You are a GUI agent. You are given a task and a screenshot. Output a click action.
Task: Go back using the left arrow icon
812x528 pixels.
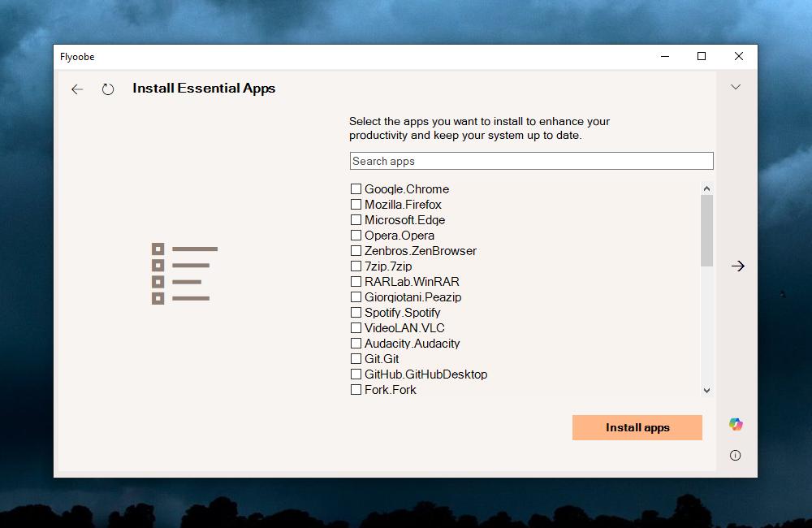(x=77, y=89)
